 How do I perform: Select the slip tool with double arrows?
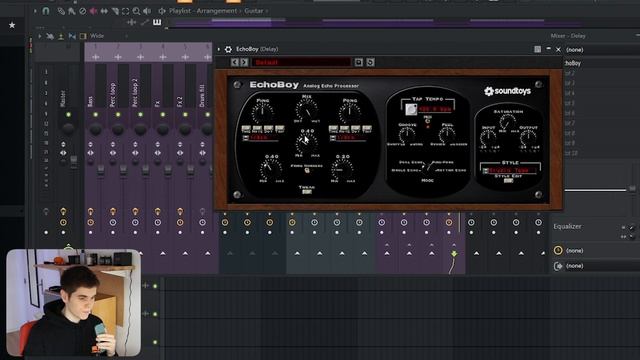pyautogui.click(x=104, y=11)
